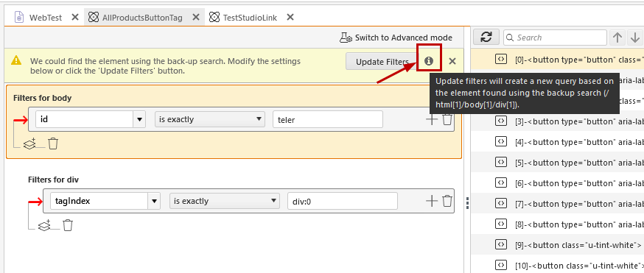This screenshot has height=273, width=644.
Task: Click the DOM Search box
Action: click(555, 38)
